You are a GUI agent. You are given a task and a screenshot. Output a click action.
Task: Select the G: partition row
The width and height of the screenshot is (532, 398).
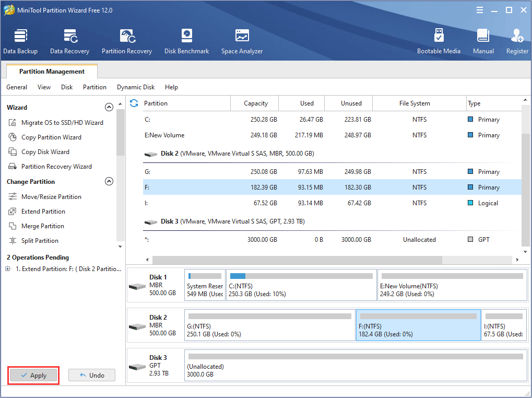coord(332,172)
